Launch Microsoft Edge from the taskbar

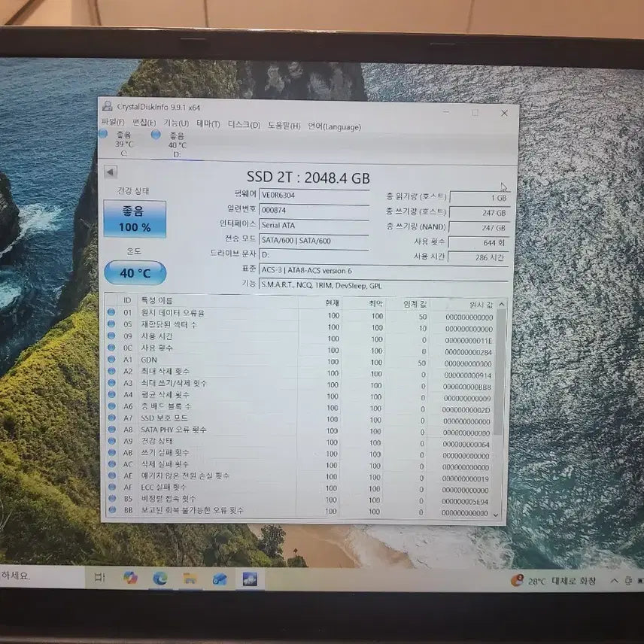click(x=159, y=579)
